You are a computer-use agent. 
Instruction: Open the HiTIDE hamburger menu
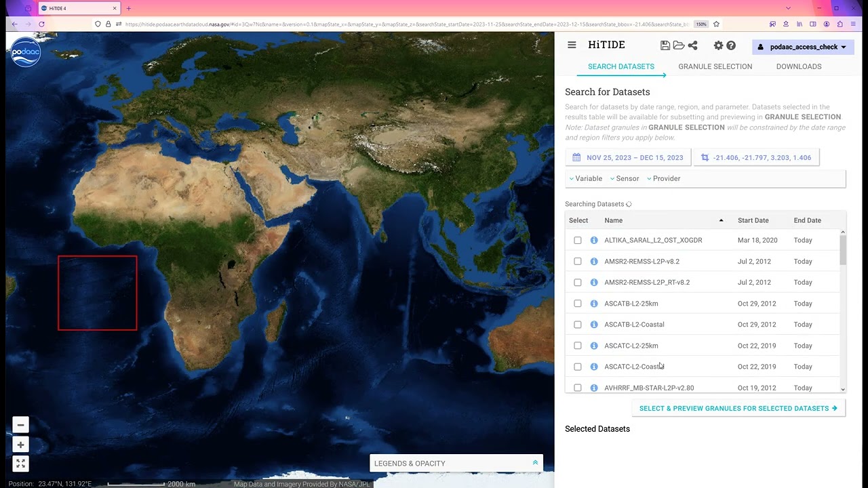pos(572,45)
